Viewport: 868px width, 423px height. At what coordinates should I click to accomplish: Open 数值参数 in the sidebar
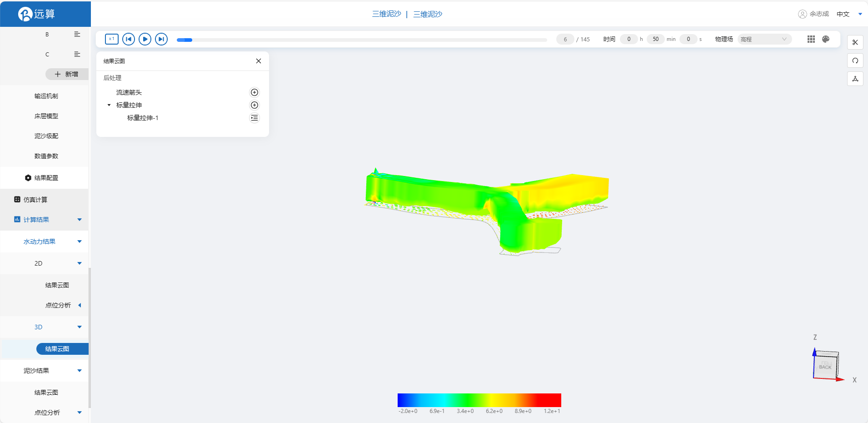tap(46, 156)
